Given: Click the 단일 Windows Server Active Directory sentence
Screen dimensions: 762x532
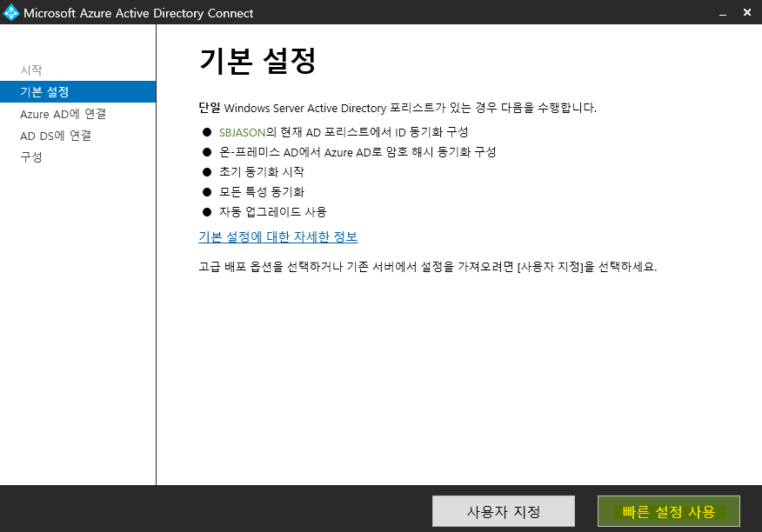Looking at the screenshot, I should pos(398,108).
